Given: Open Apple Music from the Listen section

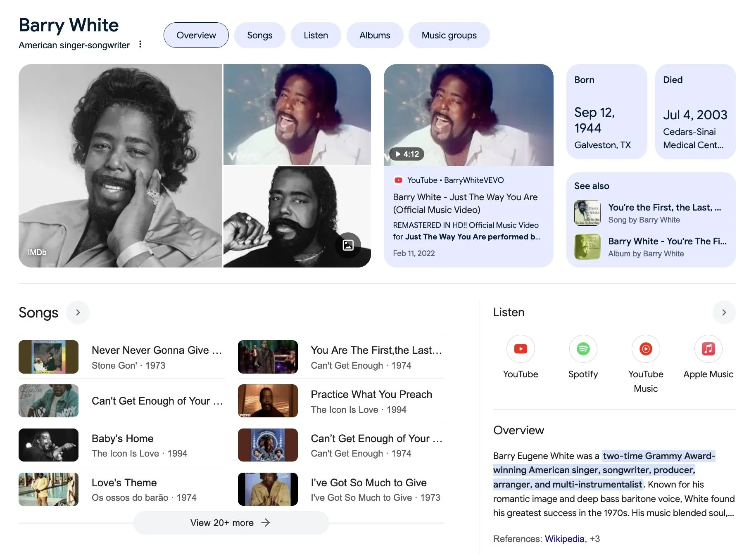Looking at the screenshot, I should 708,349.
